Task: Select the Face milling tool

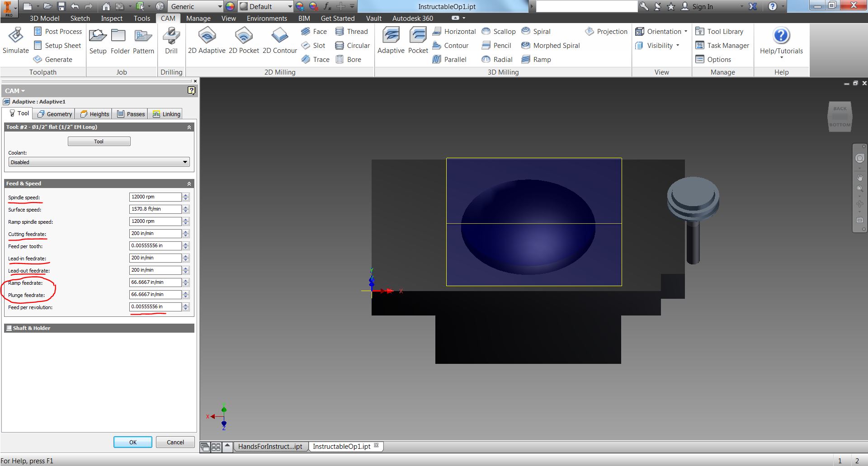Action: click(x=314, y=32)
